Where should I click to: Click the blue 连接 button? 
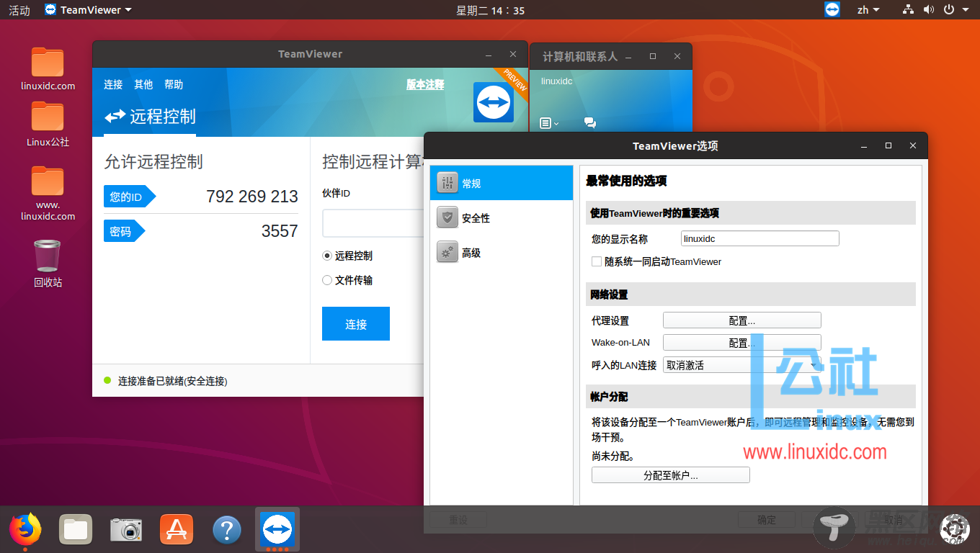tap(356, 323)
